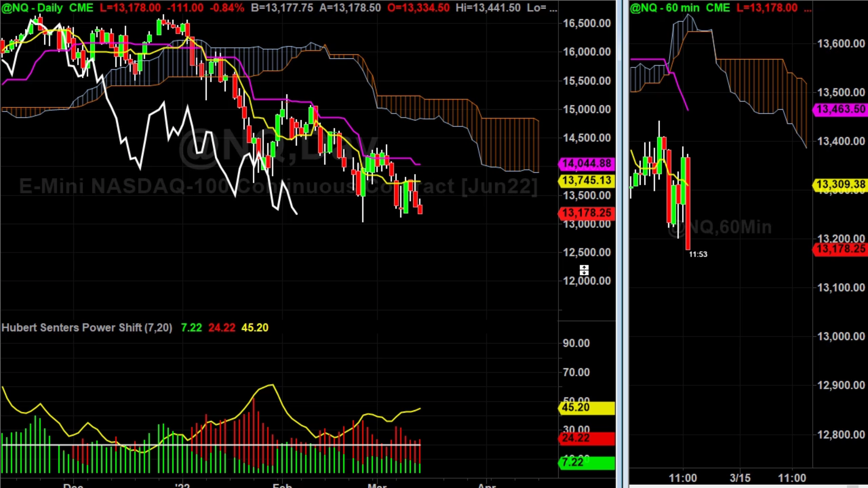Click the 11:53 bar time label

(x=698, y=254)
